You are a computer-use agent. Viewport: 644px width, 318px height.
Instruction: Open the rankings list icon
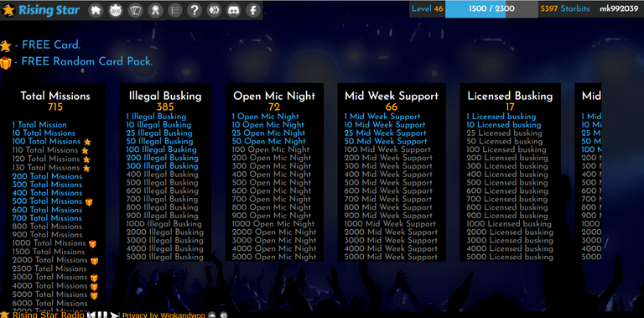pyautogui.click(x=175, y=10)
